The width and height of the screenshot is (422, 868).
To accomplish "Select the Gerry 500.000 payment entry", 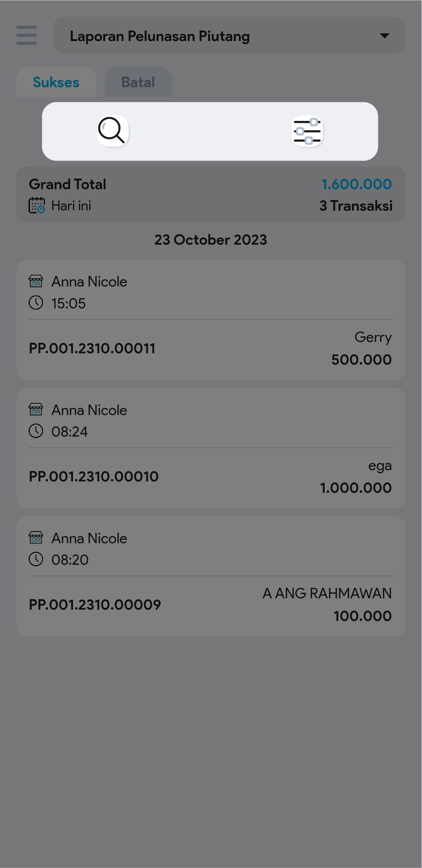I will 361,349.
